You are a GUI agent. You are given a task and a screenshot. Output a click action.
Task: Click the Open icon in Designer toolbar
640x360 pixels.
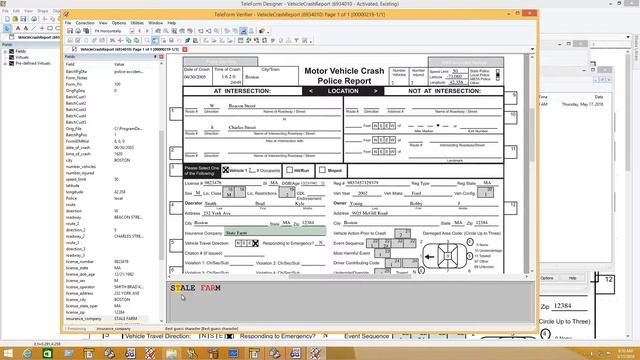(x=15, y=19)
